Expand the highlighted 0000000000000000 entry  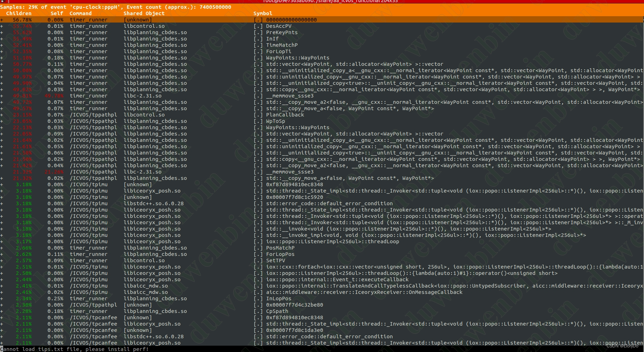point(3,20)
